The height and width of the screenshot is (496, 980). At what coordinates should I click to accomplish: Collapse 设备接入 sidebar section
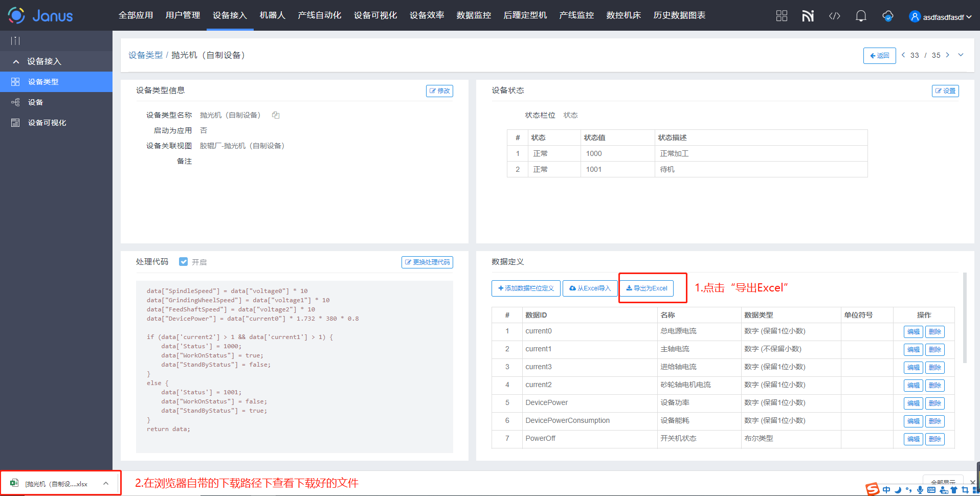(x=56, y=61)
